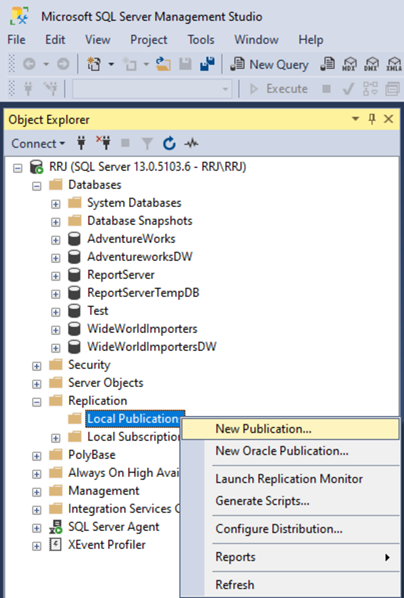Click the Navigate Forward toolbar icon
The image size is (404, 598).
pos(63,64)
